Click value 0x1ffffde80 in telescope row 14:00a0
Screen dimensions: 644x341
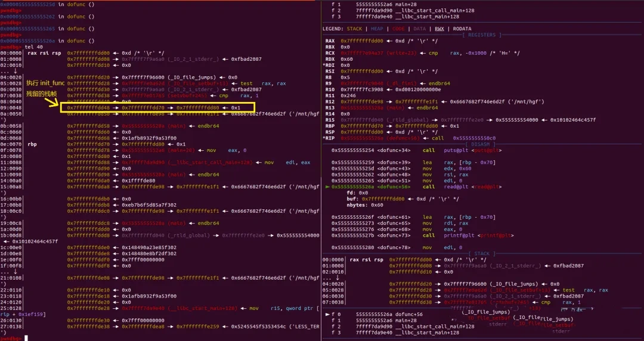(x=138, y=181)
